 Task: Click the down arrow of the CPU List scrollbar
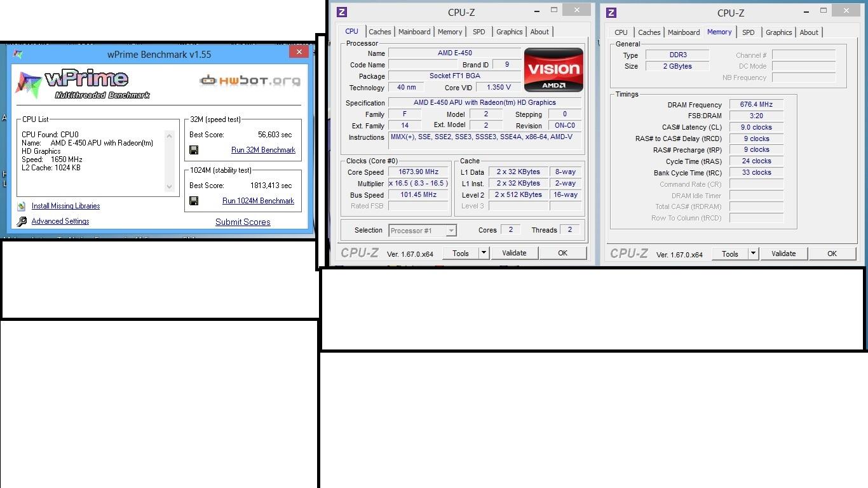tap(169, 187)
